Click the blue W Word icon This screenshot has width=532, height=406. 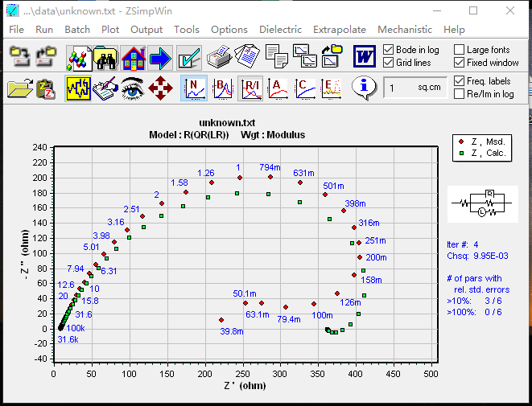click(365, 57)
